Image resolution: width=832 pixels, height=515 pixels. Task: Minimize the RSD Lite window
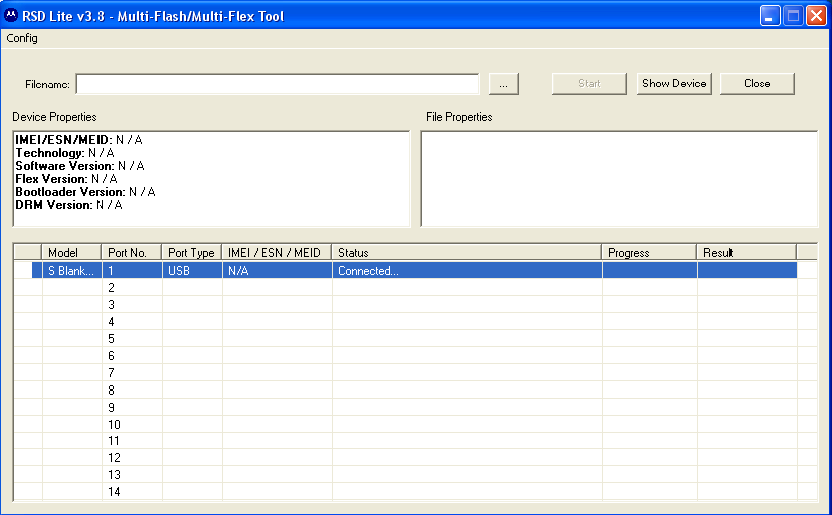click(769, 16)
